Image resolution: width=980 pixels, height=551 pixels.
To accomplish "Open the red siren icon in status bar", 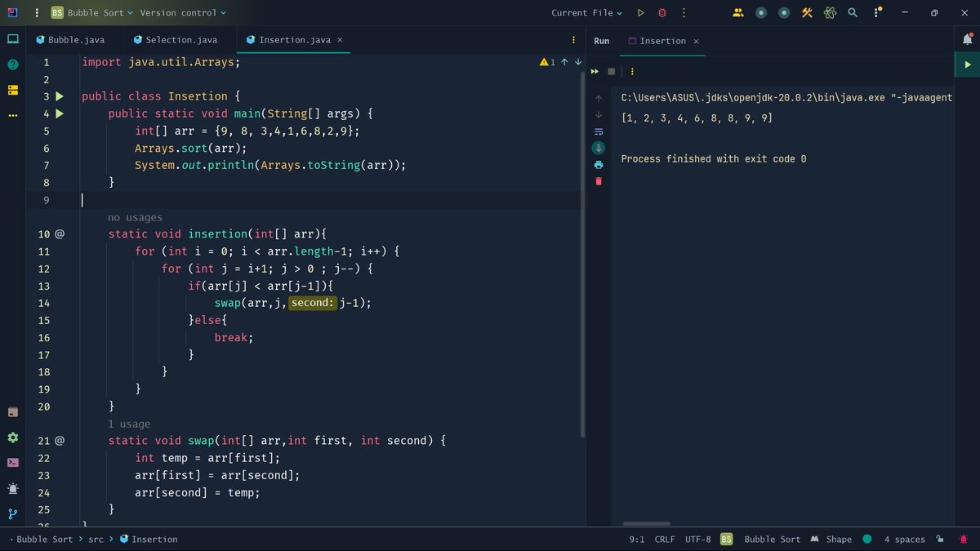I will pyautogui.click(x=964, y=539).
